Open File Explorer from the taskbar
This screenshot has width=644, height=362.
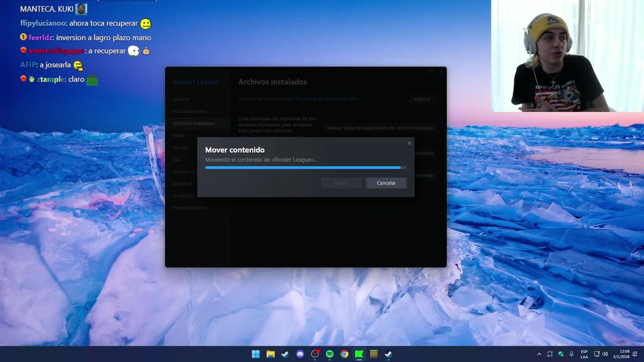[x=270, y=354]
